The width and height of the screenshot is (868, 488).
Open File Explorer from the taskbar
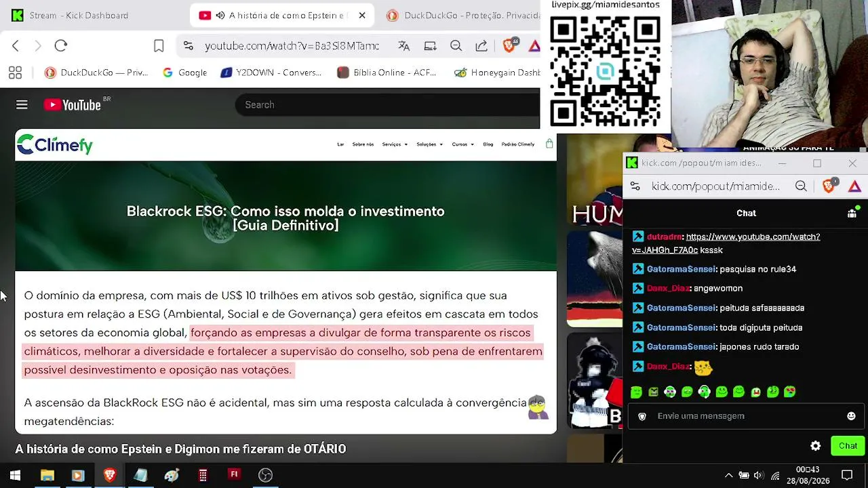47,475
